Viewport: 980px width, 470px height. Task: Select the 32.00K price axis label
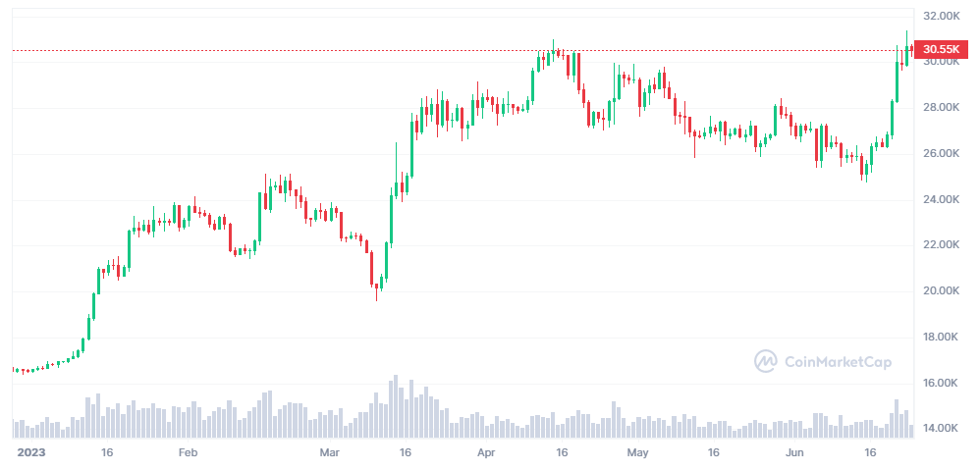coord(941,16)
